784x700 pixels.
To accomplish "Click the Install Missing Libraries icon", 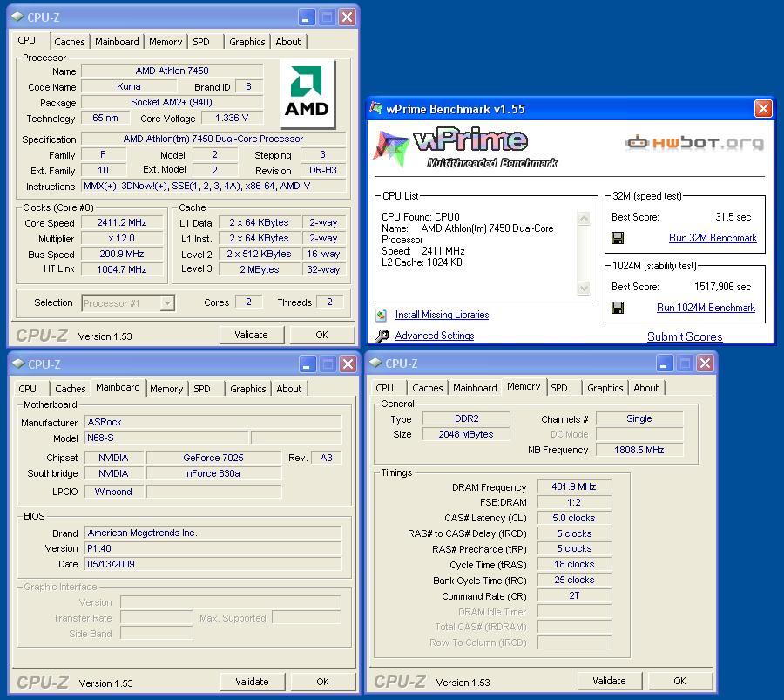I will pos(382,315).
